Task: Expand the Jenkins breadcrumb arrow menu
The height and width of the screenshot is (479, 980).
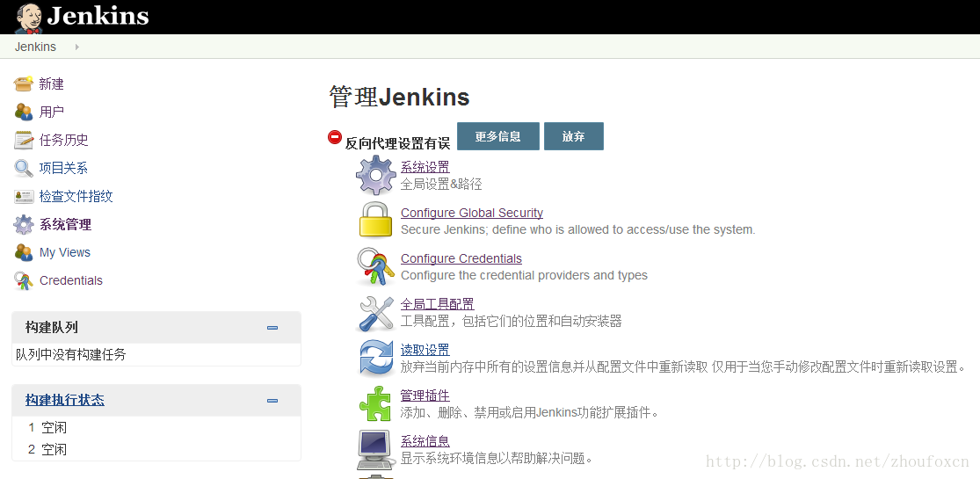Action: [x=77, y=47]
